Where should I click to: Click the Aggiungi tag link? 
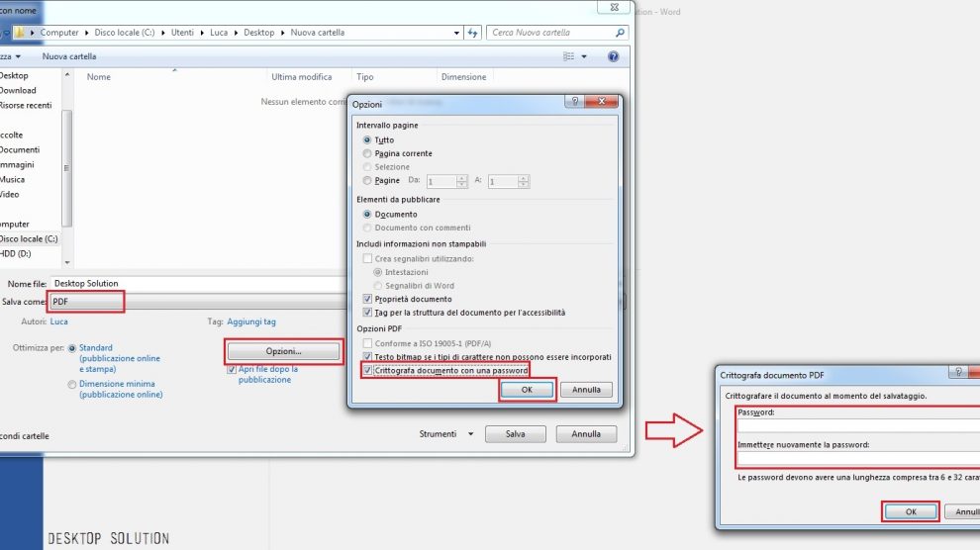(251, 321)
